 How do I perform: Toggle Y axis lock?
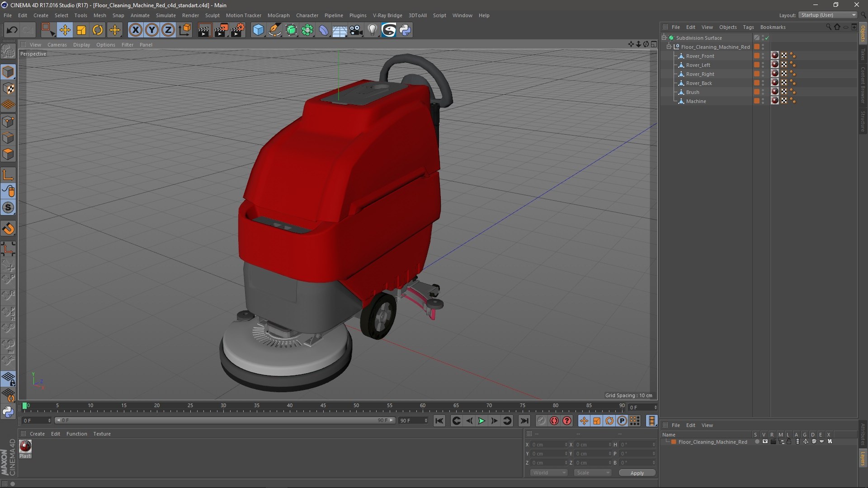[x=152, y=30]
